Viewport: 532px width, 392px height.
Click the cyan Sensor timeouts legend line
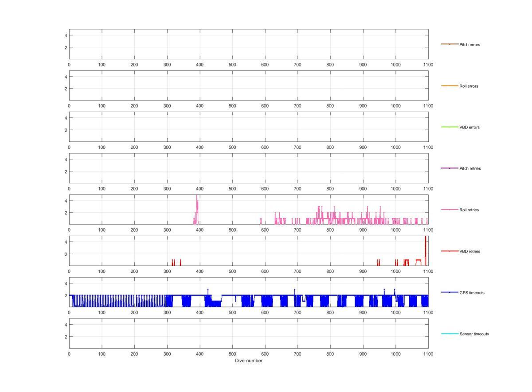click(x=450, y=334)
